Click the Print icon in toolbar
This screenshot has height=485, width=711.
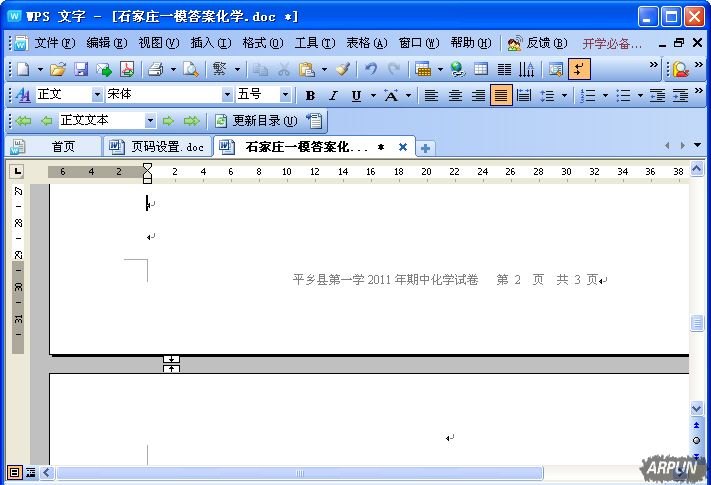(155, 69)
